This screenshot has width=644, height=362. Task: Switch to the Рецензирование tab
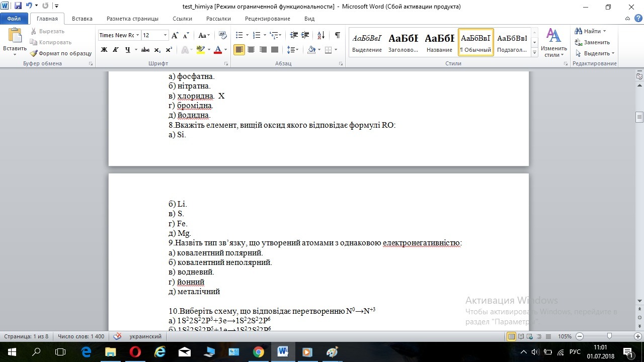coord(267,19)
